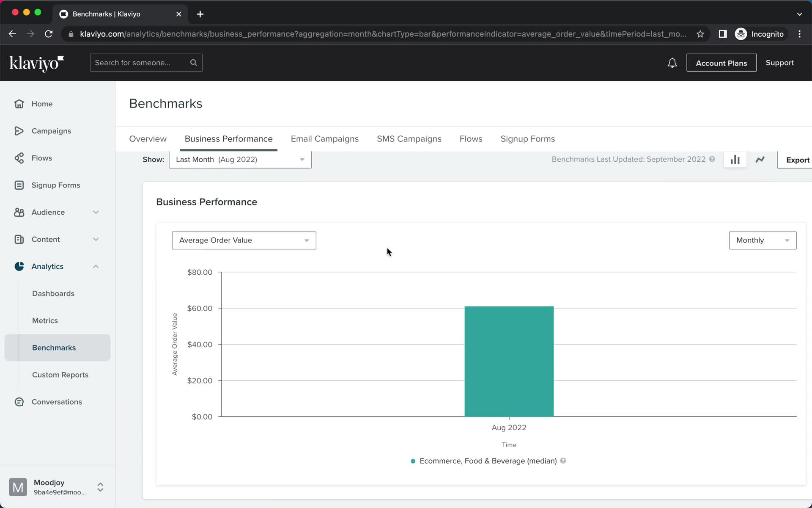Click the Home sidebar icon
The height and width of the screenshot is (508, 812).
pyautogui.click(x=19, y=104)
